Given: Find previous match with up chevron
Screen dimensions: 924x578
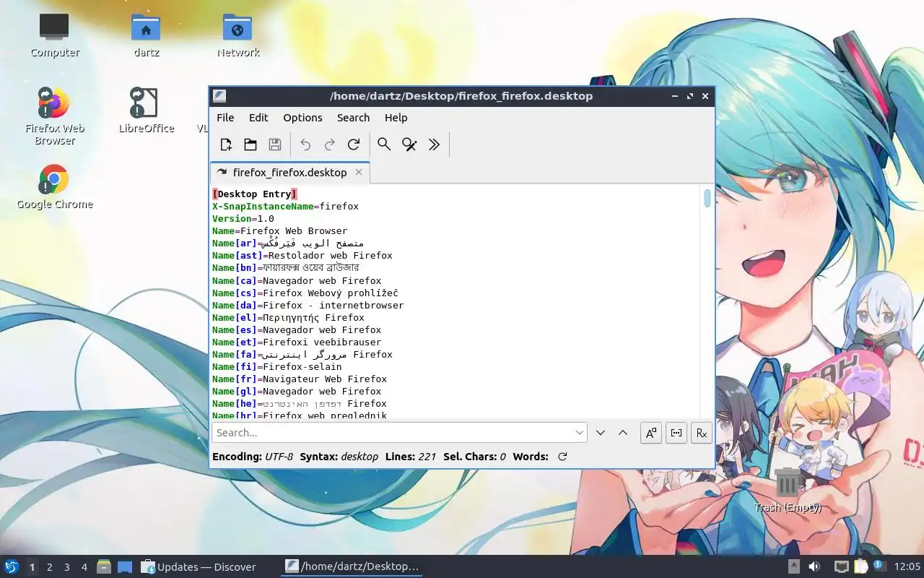Looking at the screenshot, I should click(x=623, y=433).
